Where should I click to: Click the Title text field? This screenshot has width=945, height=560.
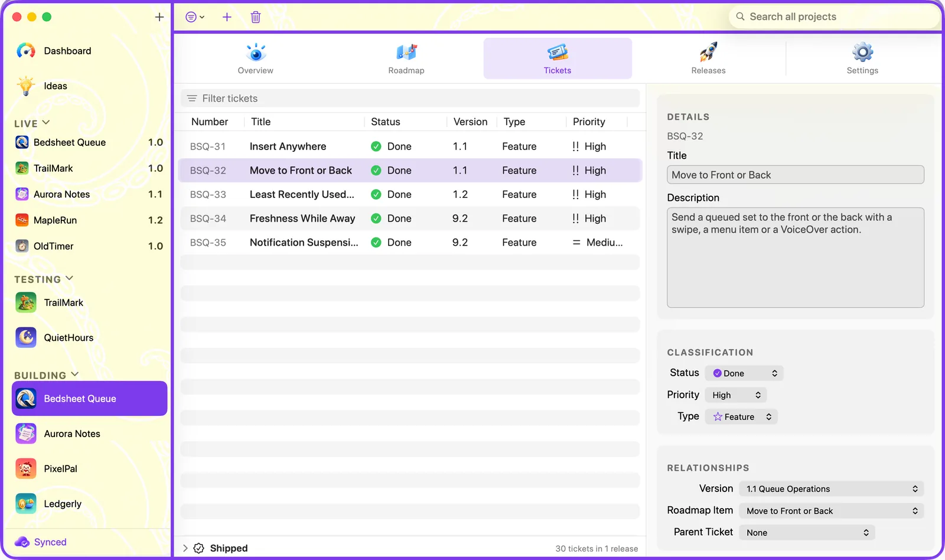tap(796, 175)
